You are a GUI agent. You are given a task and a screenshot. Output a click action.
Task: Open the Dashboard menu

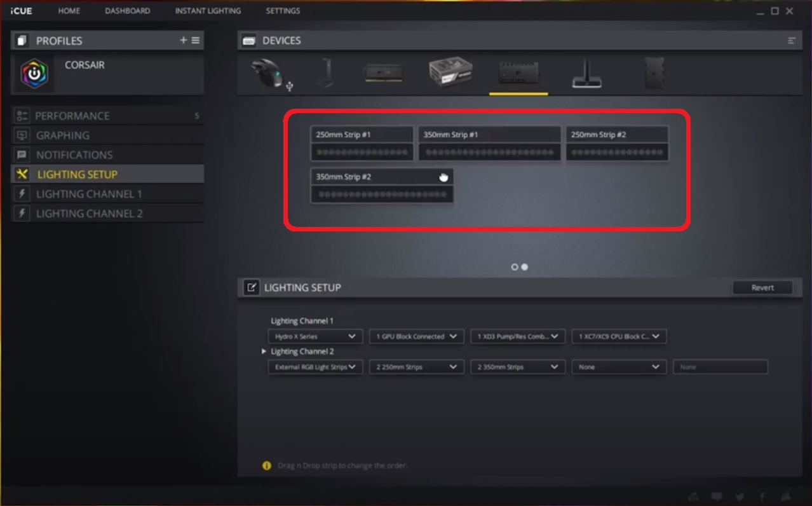click(x=128, y=11)
